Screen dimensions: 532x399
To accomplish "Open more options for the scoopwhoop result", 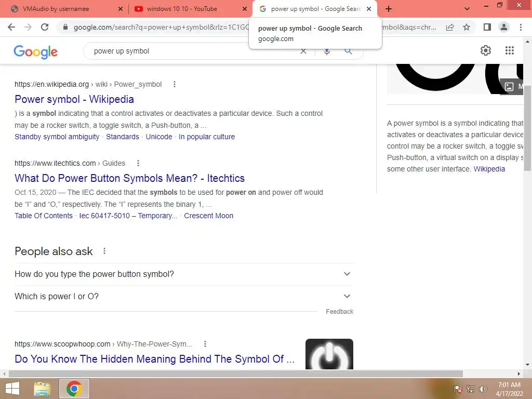I will pos(205,344).
